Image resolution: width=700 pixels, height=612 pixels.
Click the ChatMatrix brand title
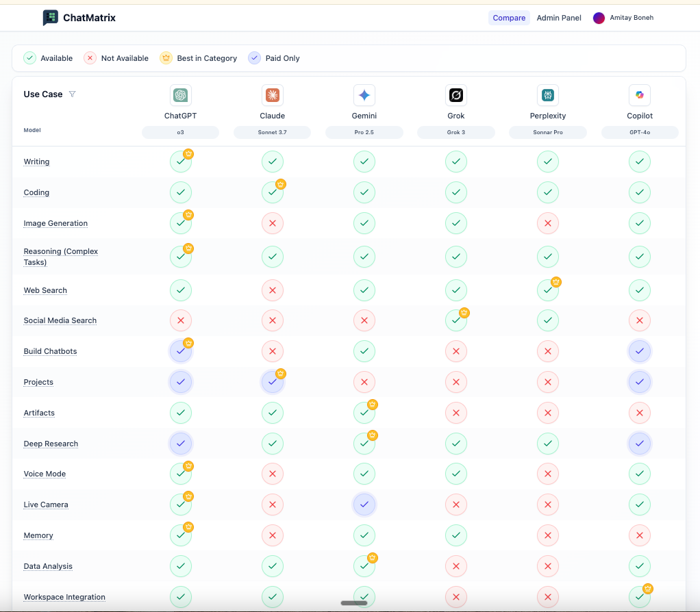pyautogui.click(x=89, y=18)
